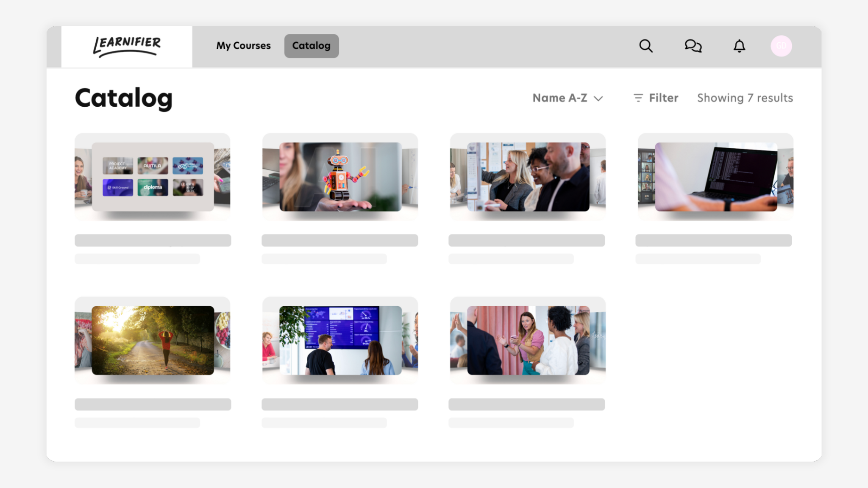Switch to the My Courses tab
The image size is (868, 488).
pyautogui.click(x=243, y=46)
